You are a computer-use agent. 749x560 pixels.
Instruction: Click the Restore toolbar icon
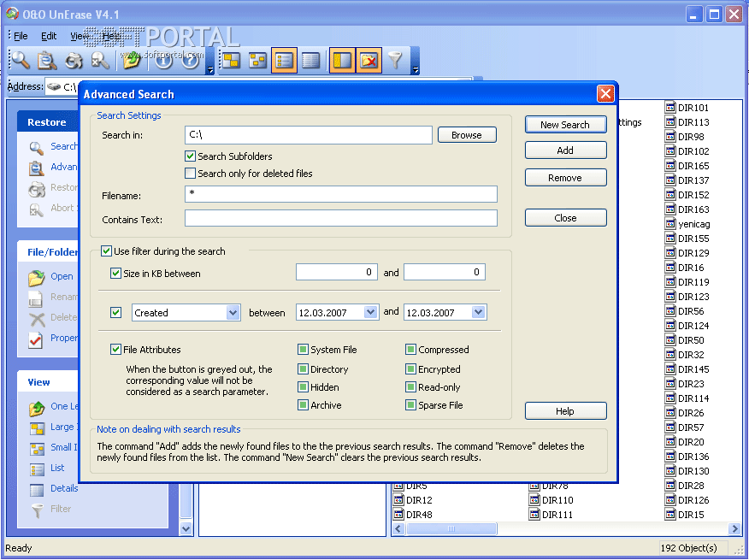coord(74,60)
